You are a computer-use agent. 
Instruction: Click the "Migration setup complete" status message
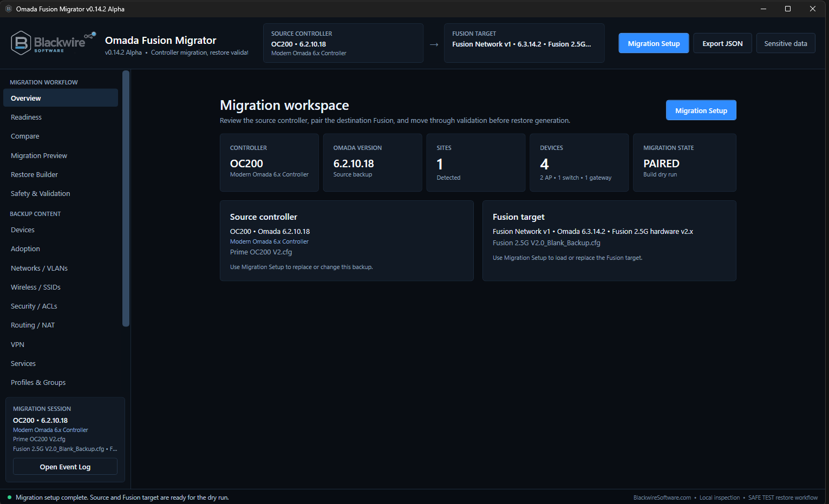coord(122,498)
